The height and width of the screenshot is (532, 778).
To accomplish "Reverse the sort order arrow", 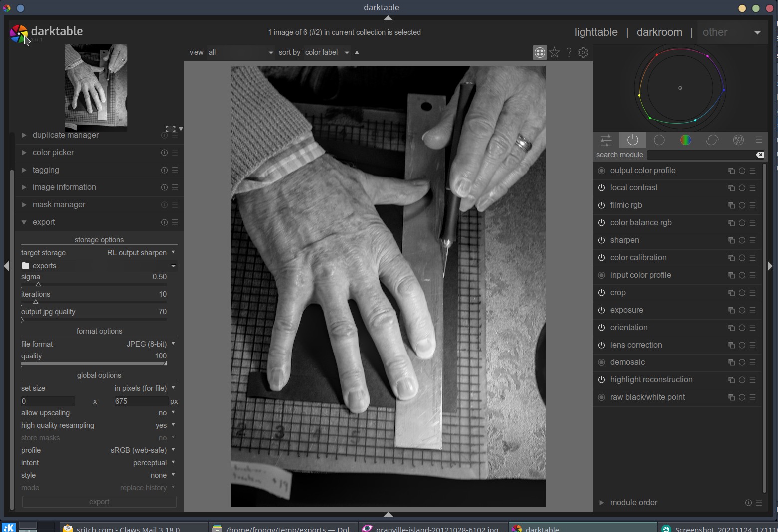I will tap(357, 52).
